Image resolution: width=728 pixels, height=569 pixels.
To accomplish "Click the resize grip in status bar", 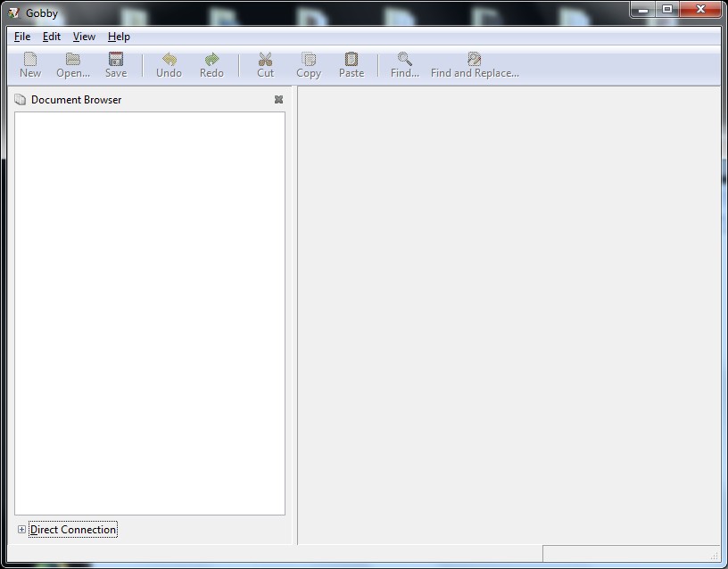I will pyautogui.click(x=715, y=557).
